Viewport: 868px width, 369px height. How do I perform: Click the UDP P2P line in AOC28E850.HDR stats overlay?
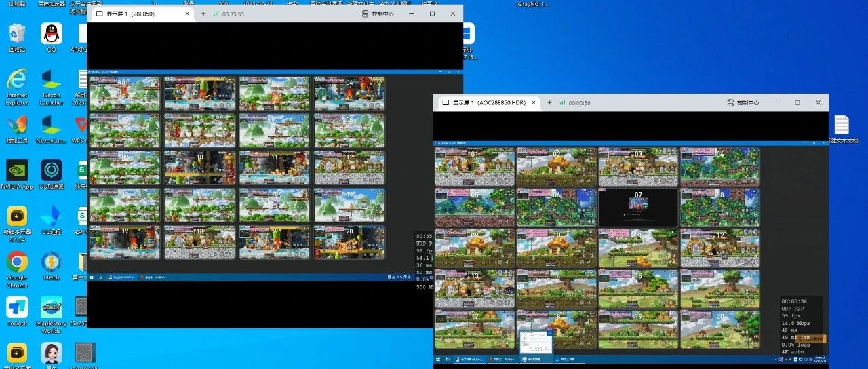[x=792, y=309]
